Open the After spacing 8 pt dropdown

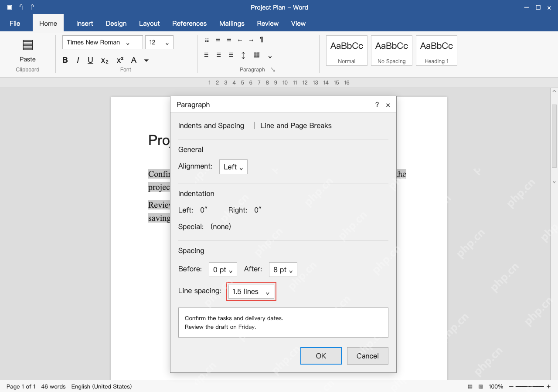point(283,270)
